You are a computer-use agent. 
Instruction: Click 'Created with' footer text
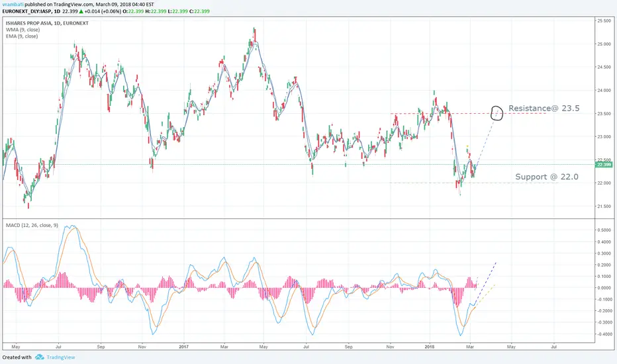click(x=17, y=357)
